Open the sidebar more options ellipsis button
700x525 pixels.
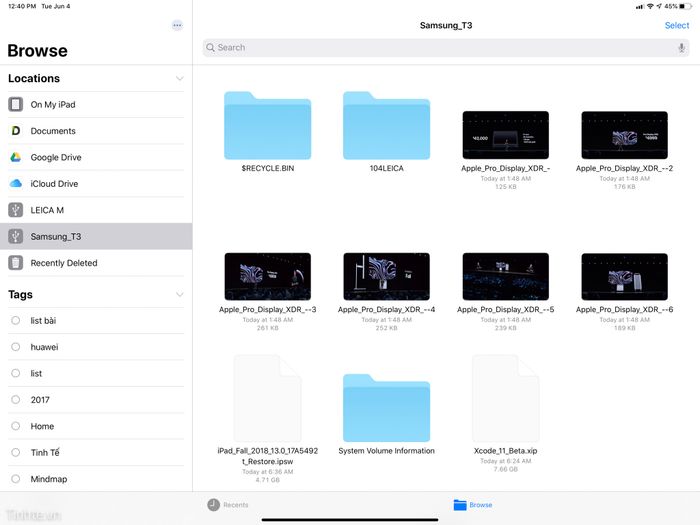[x=177, y=25]
